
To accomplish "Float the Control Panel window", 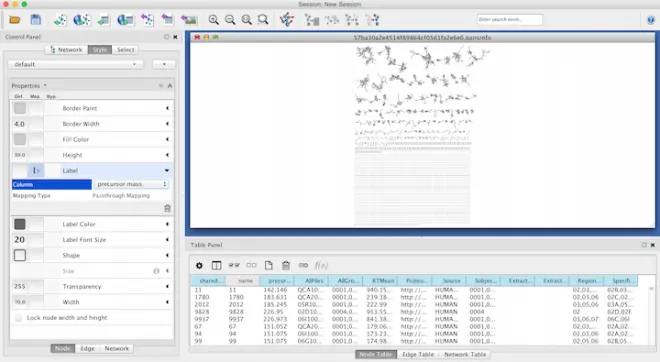I will coord(167,37).
